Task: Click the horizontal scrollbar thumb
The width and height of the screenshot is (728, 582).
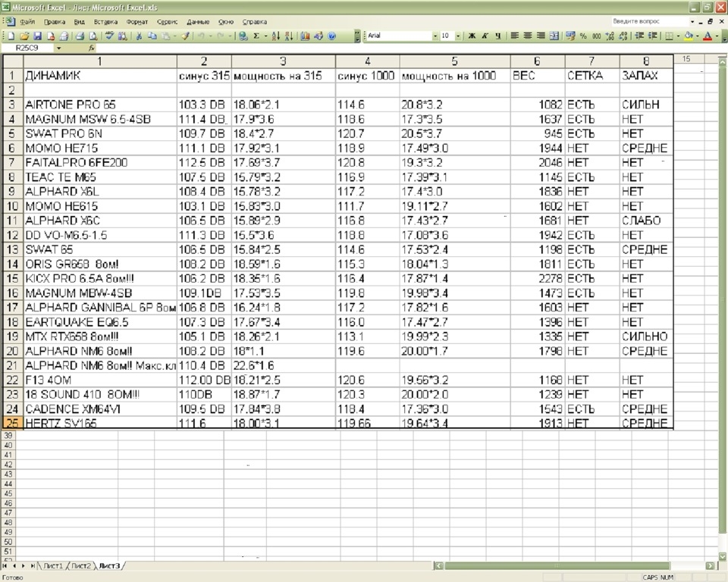Action: coord(557,566)
